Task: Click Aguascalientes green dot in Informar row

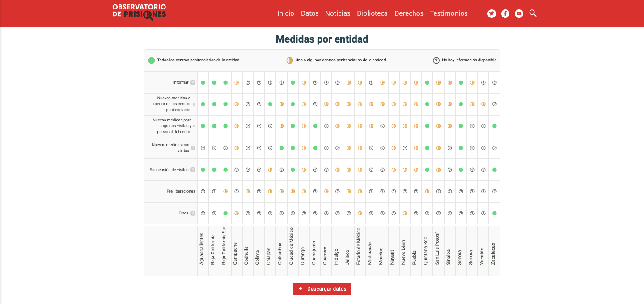Action: (x=203, y=82)
